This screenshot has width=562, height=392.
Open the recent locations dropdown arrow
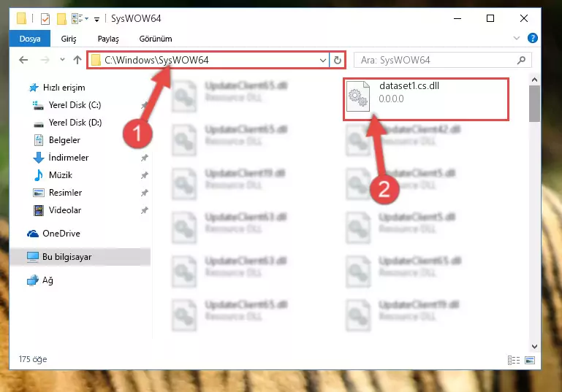pyautogui.click(x=62, y=59)
